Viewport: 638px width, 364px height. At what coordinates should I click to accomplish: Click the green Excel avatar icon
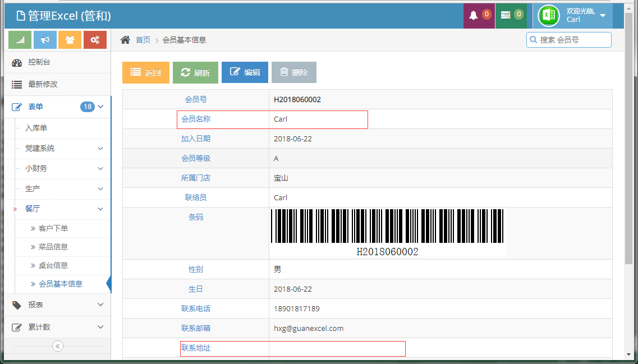(548, 16)
